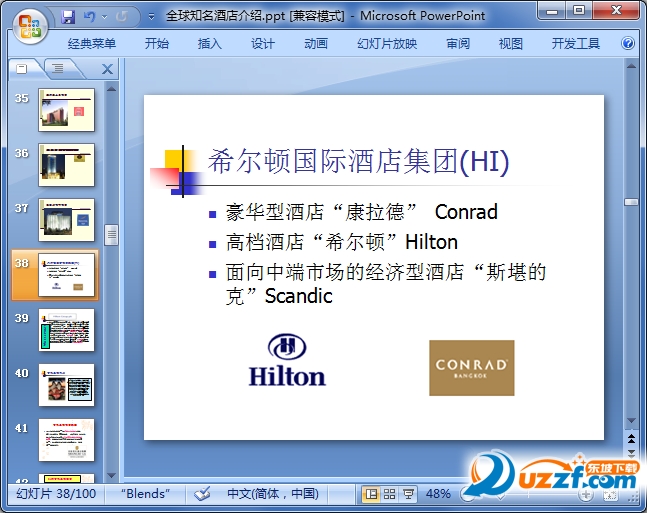
Task: Click bullet text ending with Scandic
Action: click(386, 284)
